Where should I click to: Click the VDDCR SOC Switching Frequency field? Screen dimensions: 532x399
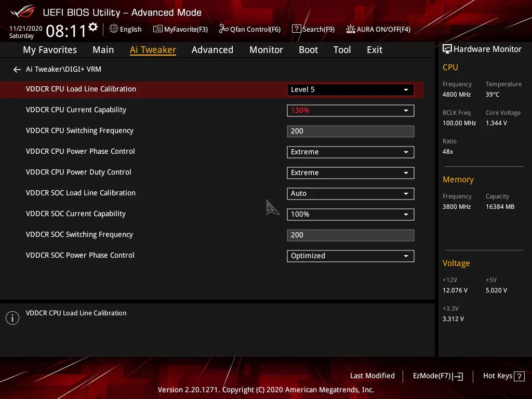[351, 235]
